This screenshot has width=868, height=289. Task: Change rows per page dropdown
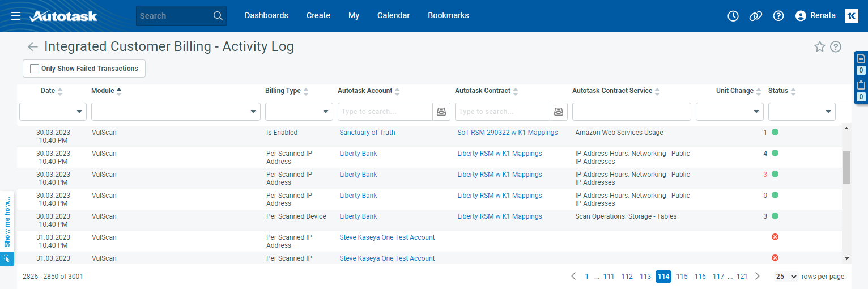coord(786,277)
